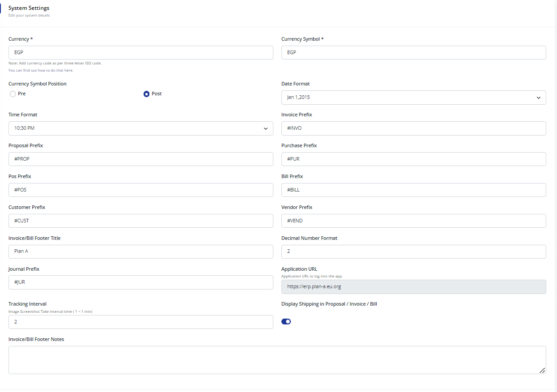Viewport: 557px width, 392px height.
Task: Click the Decimal Number Format field
Action: point(413,252)
